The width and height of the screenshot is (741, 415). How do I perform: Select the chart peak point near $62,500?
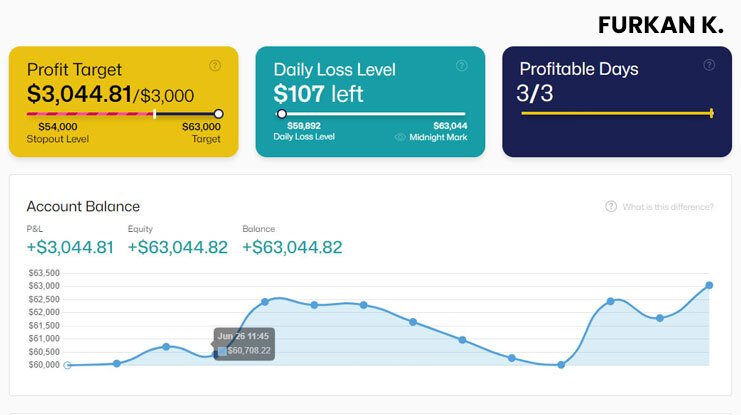coord(265,301)
